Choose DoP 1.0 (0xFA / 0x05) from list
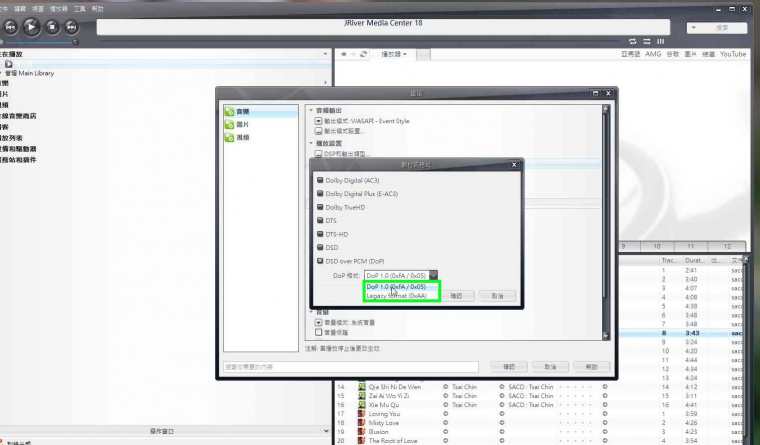Image resolution: width=760 pixels, height=445 pixels. click(x=402, y=286)
